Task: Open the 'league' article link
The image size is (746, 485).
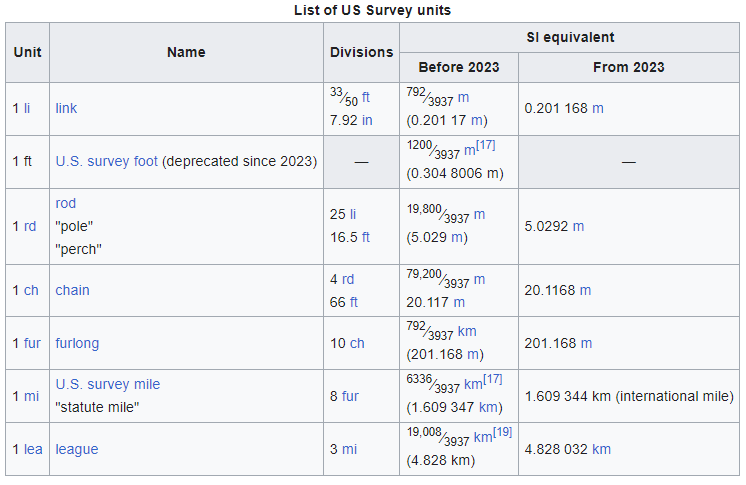Action: coord(77,449)
